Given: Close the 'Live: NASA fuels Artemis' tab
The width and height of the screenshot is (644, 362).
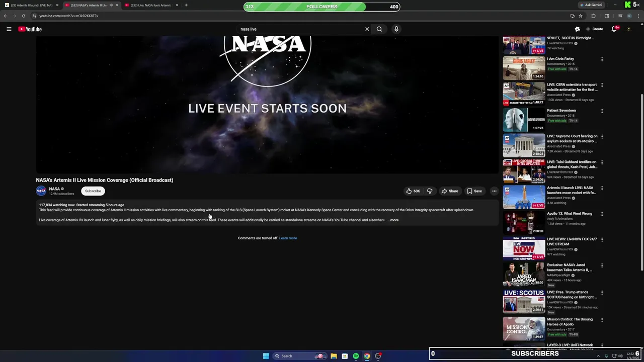Looking at the screenshot, I should pos(177,5).
